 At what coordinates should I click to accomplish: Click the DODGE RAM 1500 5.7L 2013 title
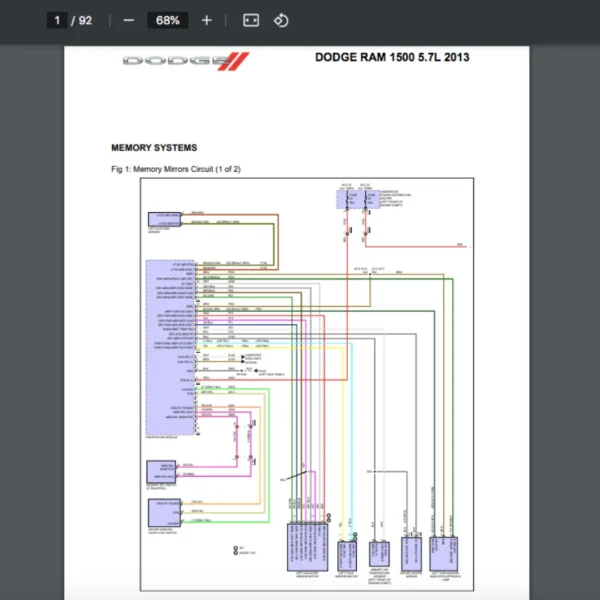point(392,57)
